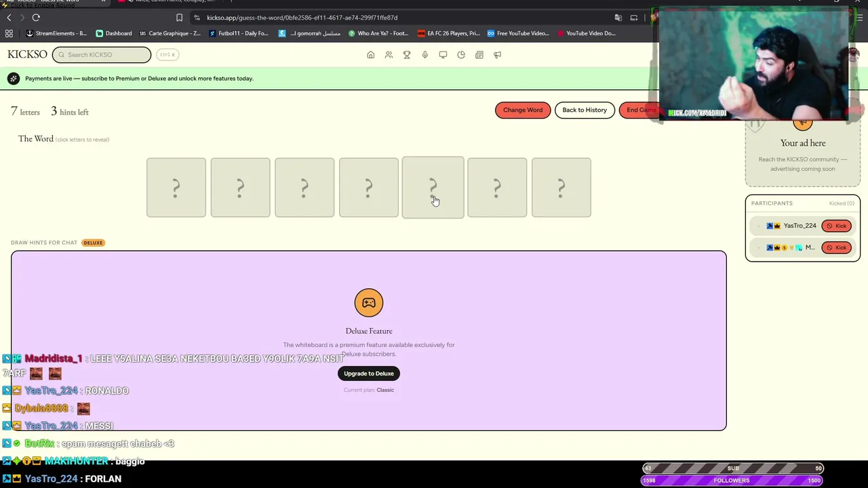Click Back to History
The image size is (868, 488).
[x=585, y=110]
